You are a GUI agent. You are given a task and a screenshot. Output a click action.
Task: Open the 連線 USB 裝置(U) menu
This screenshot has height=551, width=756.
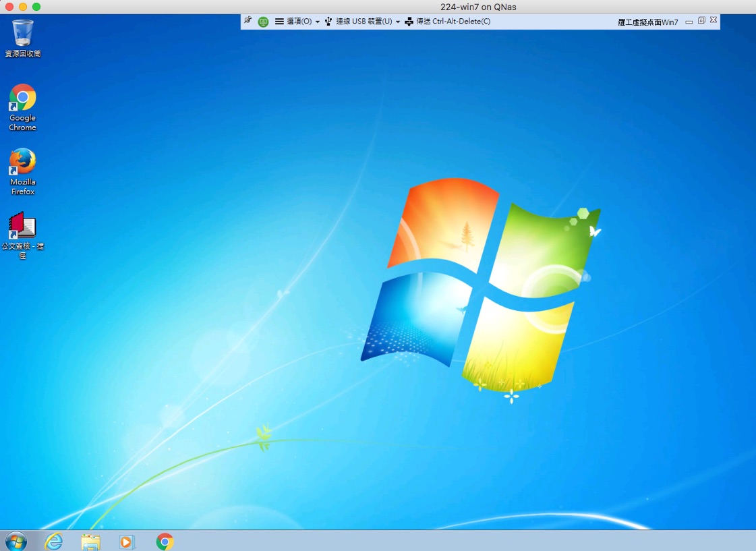tap(364, 22)
